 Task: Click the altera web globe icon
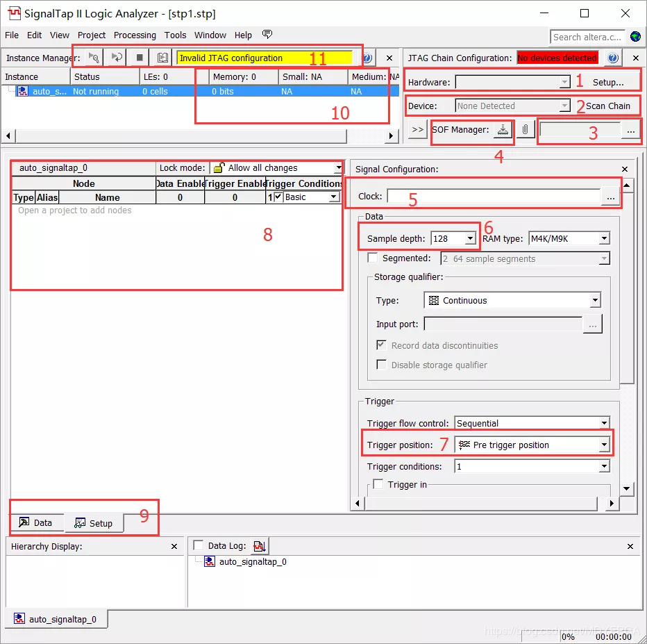click(x=635, y=37)
